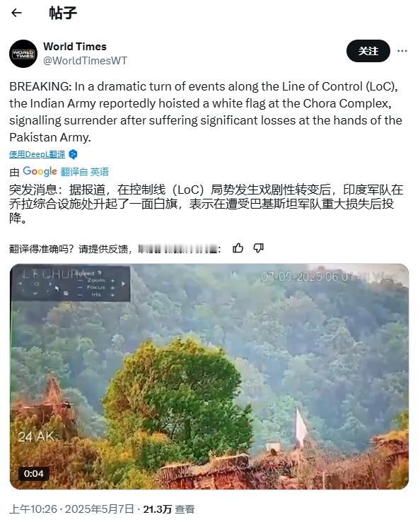Open the 使用DeepL翻译 link
Screen dimensions: 420x522
pyautogui.click(x=37, y=154)
